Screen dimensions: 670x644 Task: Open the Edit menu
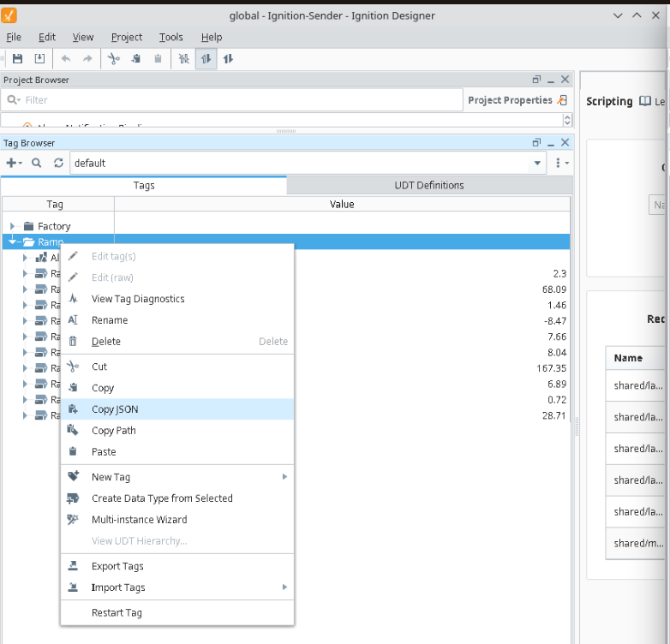46,37
